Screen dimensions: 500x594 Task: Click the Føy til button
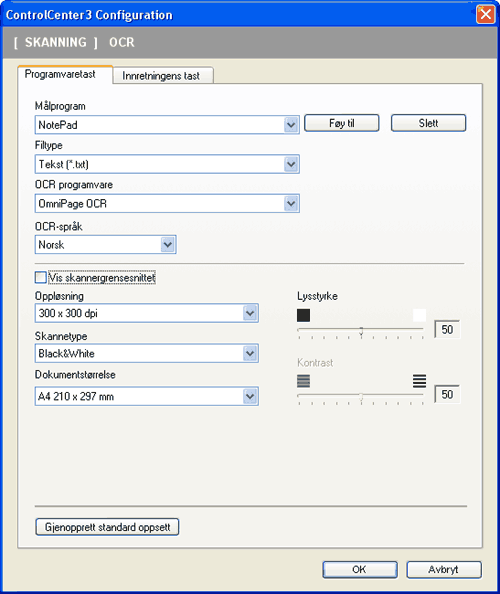coord(342,123)
